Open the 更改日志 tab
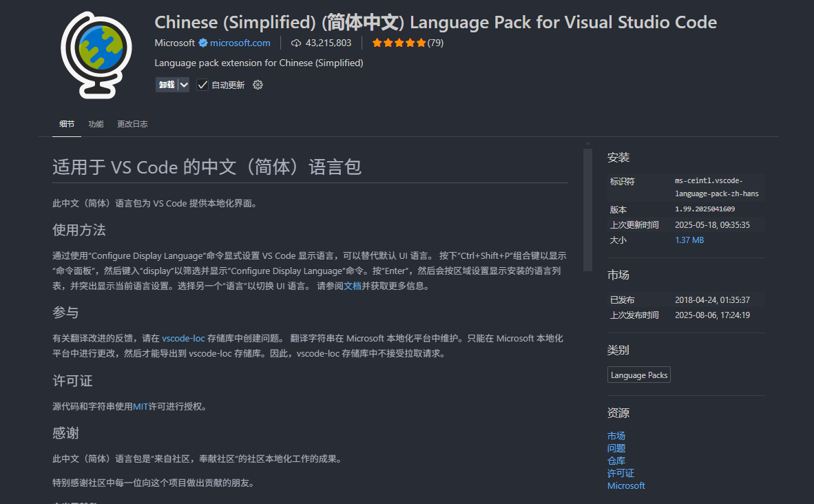814x504 pixels. tap(132, 124)
